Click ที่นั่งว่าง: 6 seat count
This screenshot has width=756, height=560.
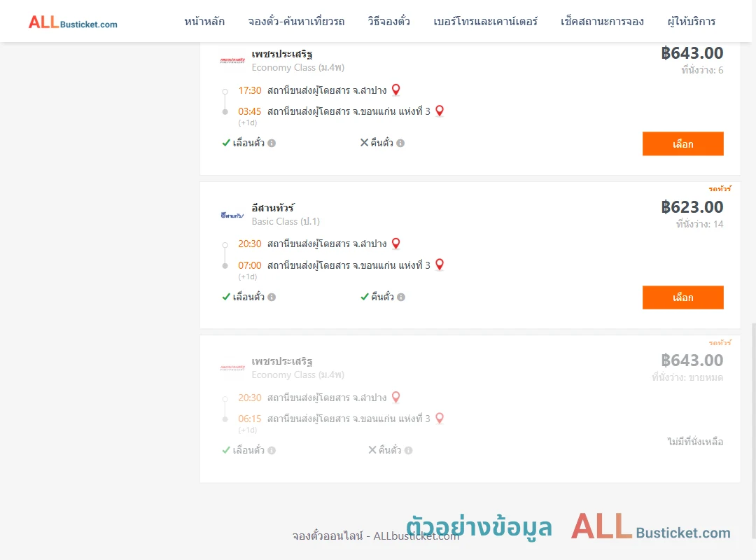702,70
